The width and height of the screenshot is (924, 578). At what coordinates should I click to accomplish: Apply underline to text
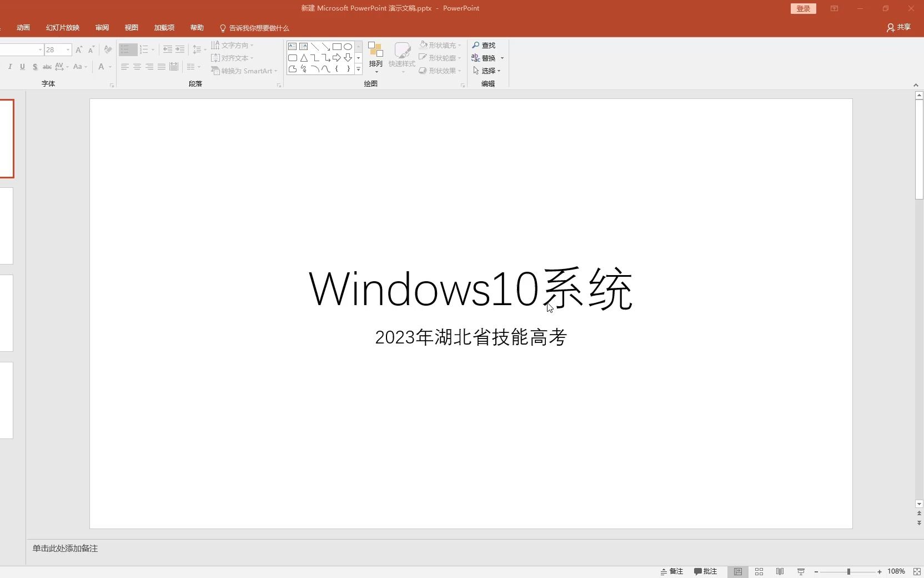tap(22, 67)
